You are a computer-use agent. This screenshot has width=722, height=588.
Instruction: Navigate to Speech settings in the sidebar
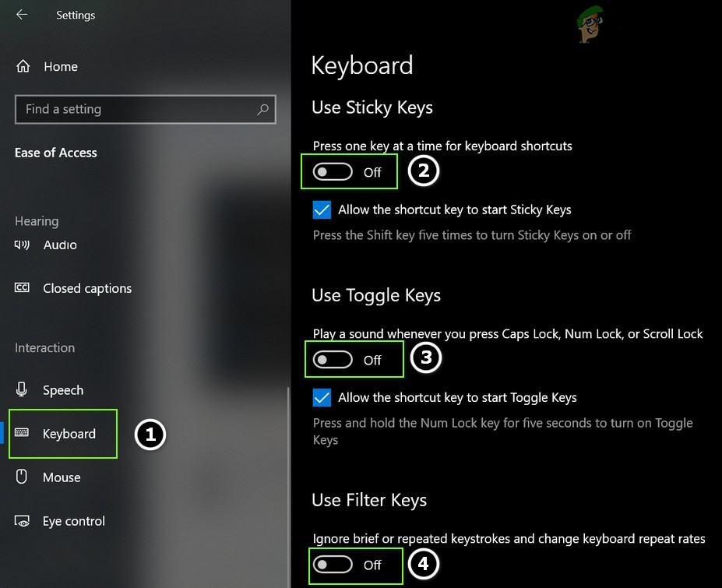click(63, 389)
